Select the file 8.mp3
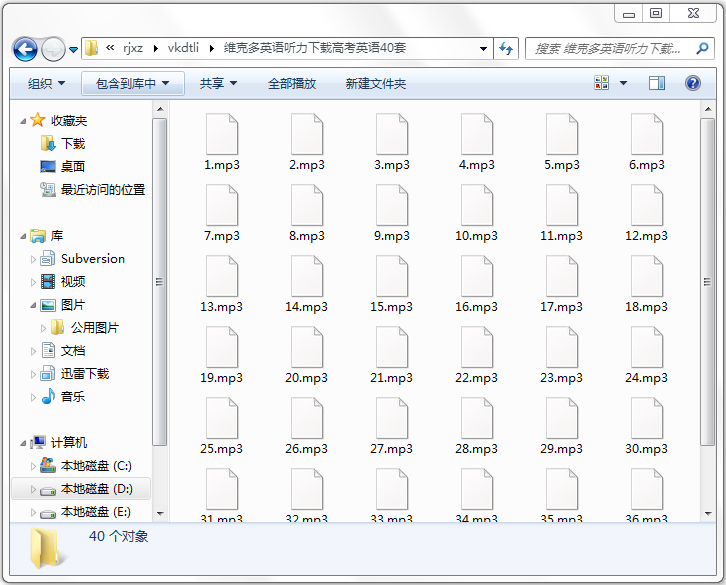Screen dimensions: 726x585 pos(307,213)
